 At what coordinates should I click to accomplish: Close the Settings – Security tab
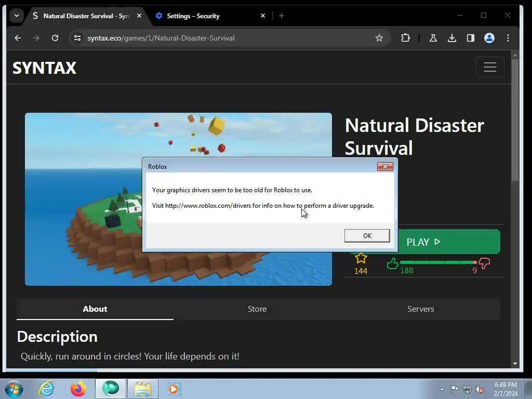tap(262, 16)
